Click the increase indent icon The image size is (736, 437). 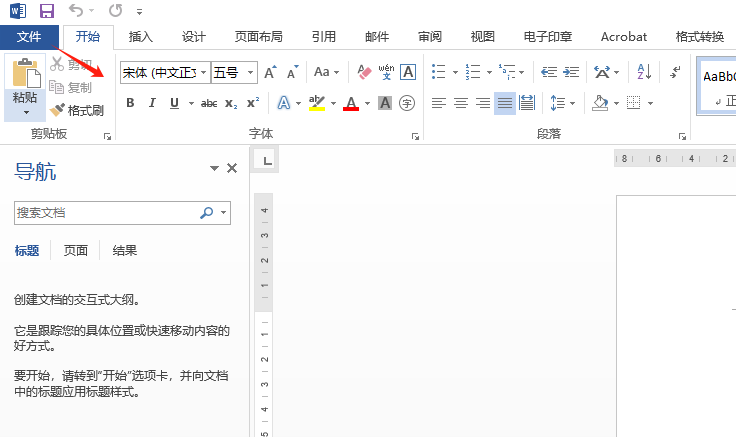571,72
